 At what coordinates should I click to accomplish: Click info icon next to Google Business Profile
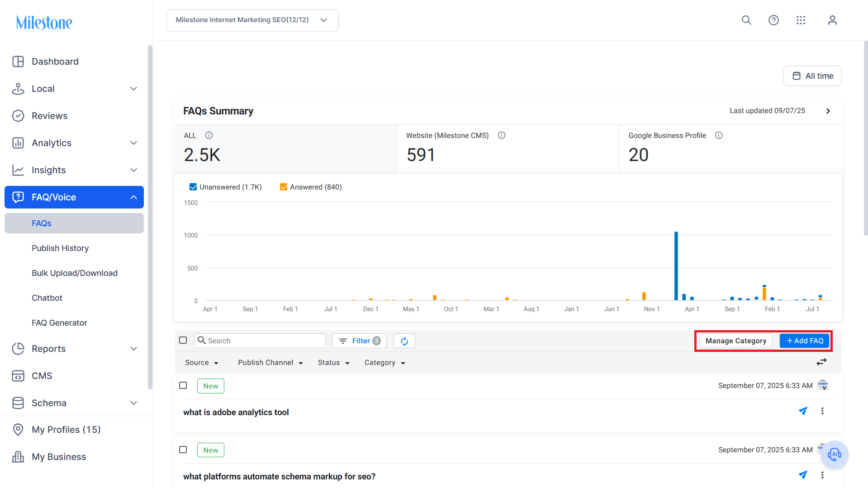[x=719, y=135]
